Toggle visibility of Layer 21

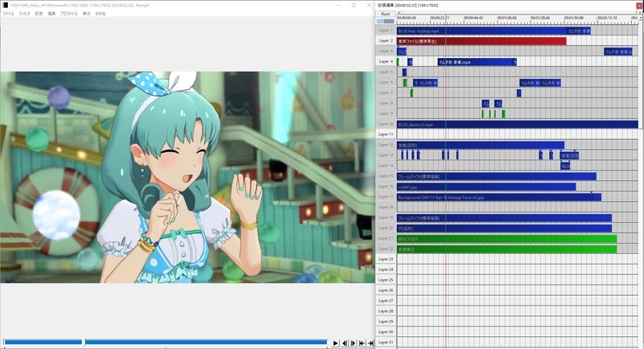click(x=386, y=238)
